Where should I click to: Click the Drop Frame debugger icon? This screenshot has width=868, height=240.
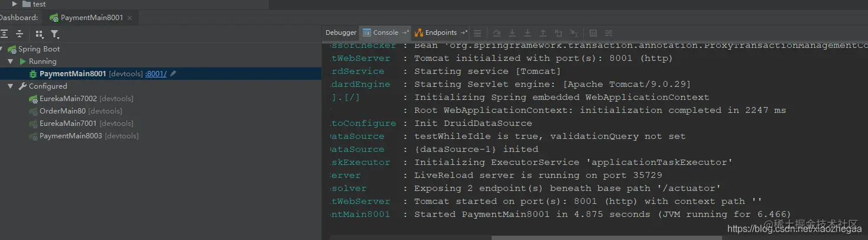click(558, 33)
